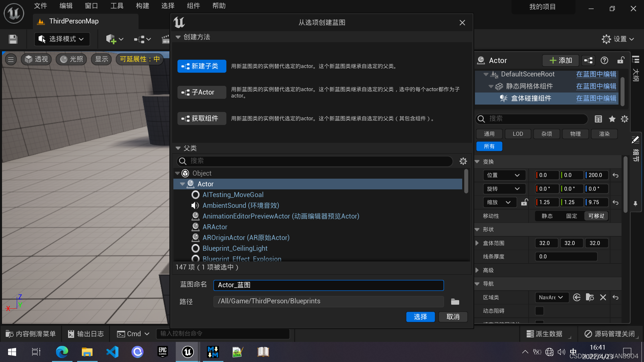
Task: Toggle the favorites star filter in details
Action: [x=612, y=119]
